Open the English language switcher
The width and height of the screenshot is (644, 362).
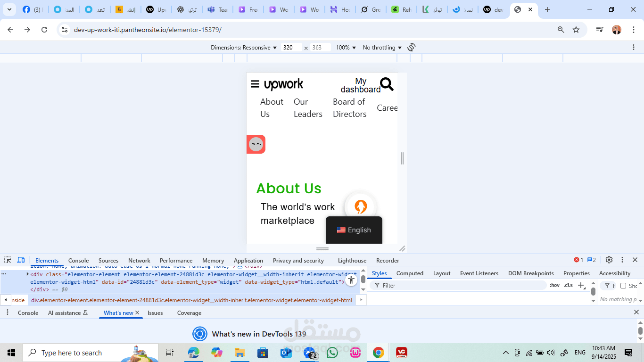pos(354,230)
